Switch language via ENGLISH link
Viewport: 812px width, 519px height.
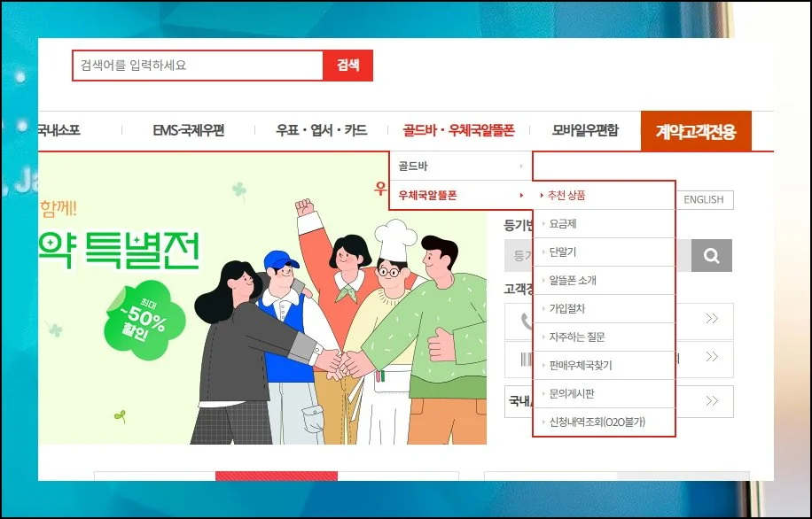(704, 200)
